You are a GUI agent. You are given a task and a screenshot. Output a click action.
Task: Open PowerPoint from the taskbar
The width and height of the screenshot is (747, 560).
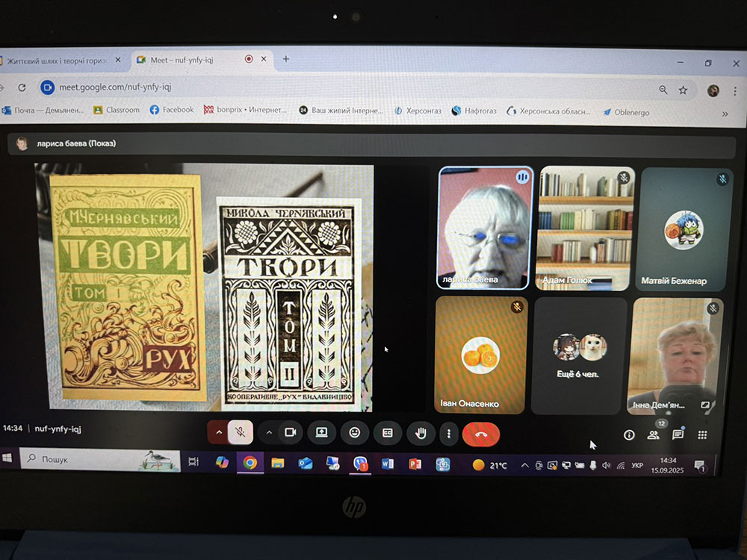(x=415, y=464)
